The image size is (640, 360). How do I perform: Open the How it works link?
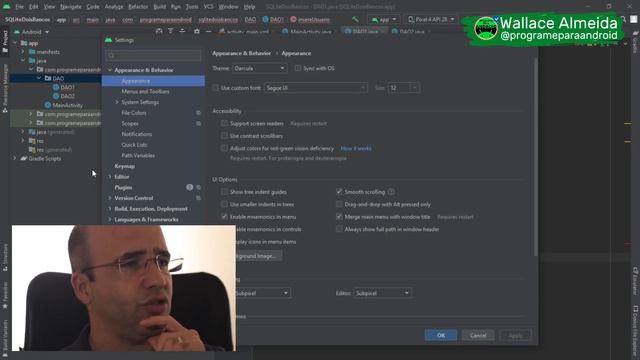pos(356,148)
